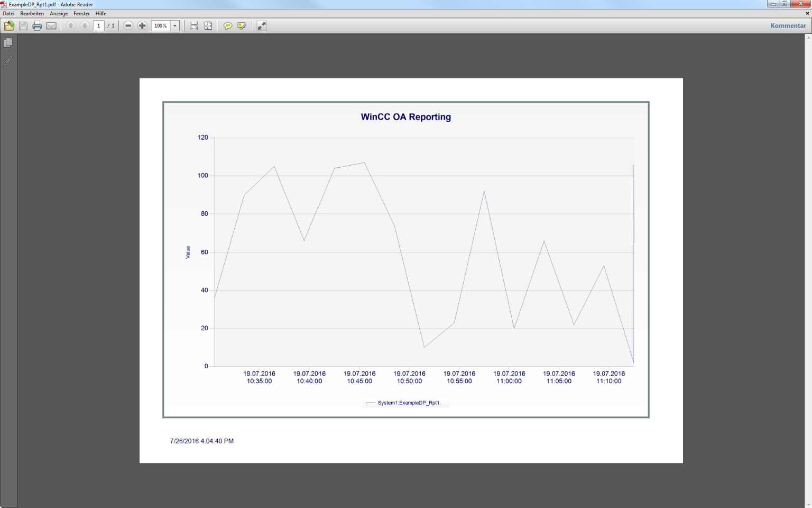Click the System1:ExampleDP_Rpt1. legend entry
This screenshot has height=508, width=812.
coord(409,403)
